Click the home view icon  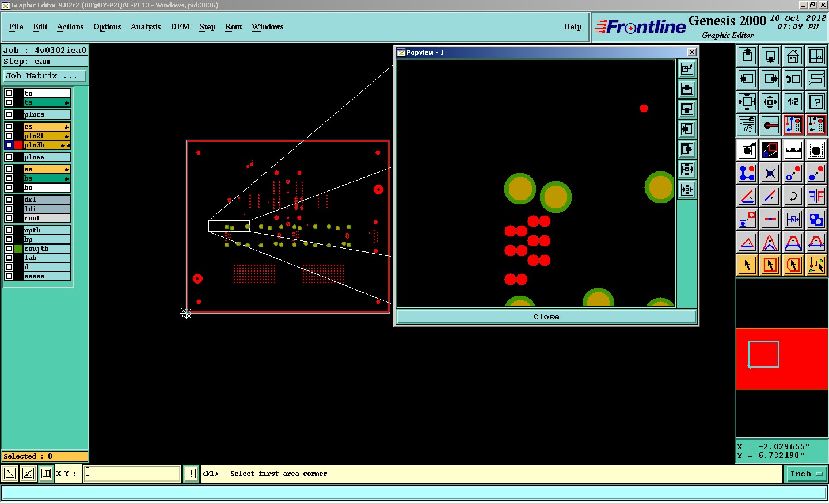[793, 56]
